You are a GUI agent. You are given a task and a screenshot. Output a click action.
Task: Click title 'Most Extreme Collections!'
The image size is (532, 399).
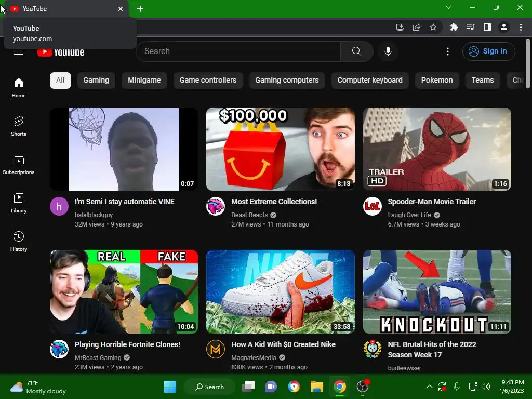tap(274, 202)
